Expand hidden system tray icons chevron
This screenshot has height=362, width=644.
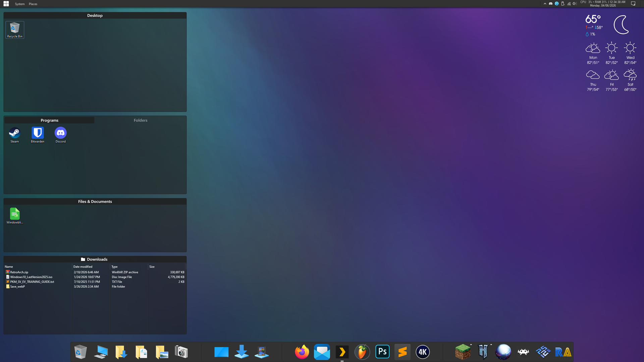click(545, 4)
